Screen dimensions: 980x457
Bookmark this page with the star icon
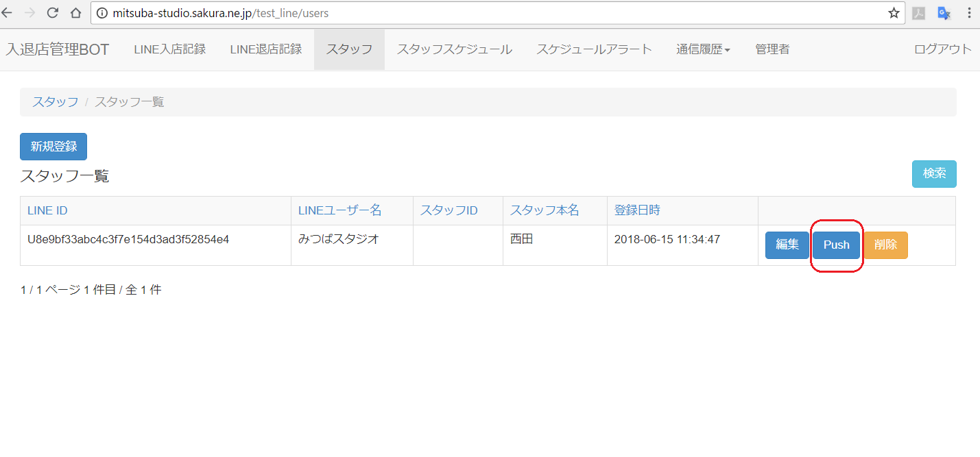coord(894,13)
